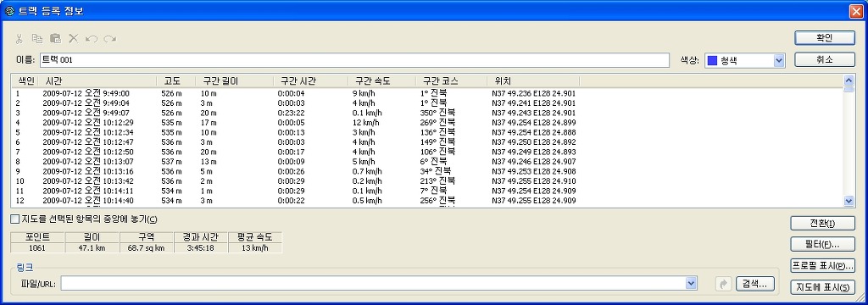This screenshot has height=305, width=868.
Task: Sort by the 구간 길이 column header
Action: [x=235, y=80]
